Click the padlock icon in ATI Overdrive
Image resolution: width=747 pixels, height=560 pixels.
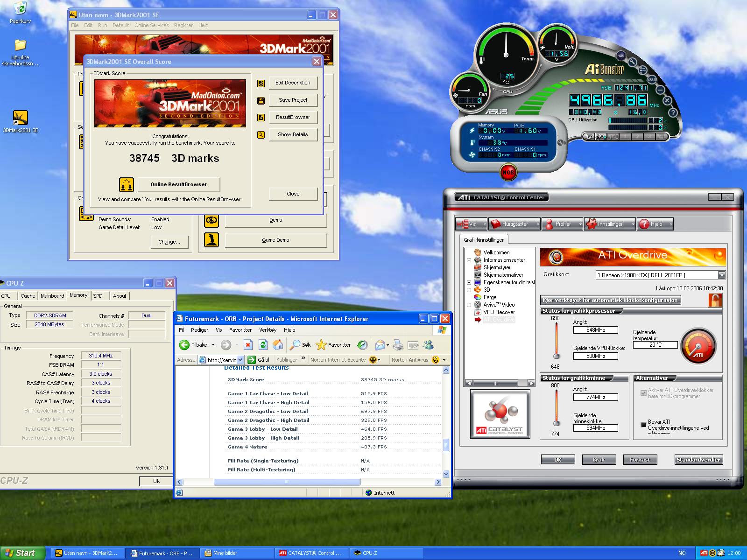pyautogui.click(x=715, y=300)
